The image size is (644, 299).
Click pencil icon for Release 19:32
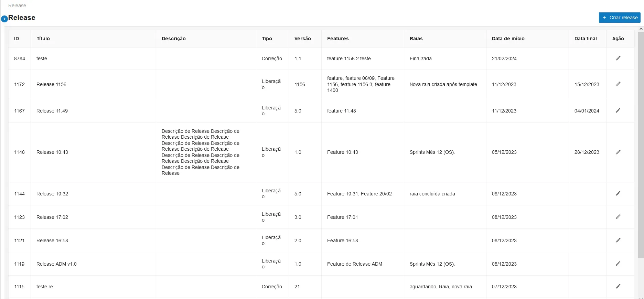(618, 193)
